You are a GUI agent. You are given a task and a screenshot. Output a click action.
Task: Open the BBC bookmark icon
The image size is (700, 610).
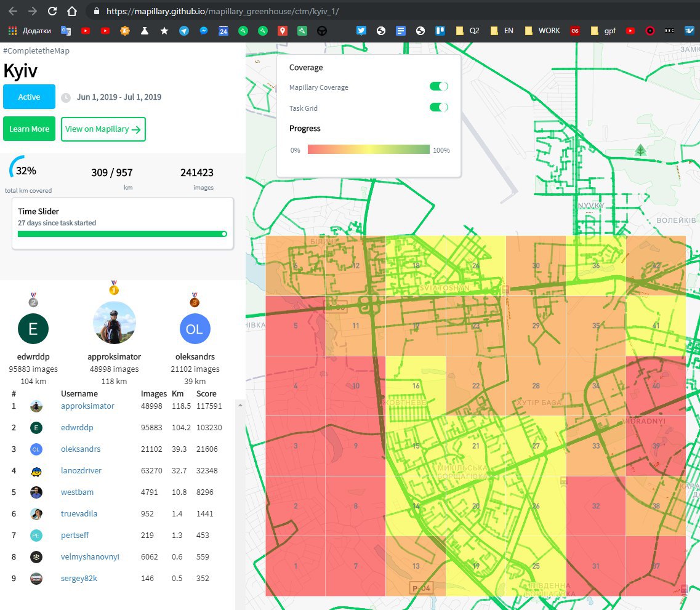click(670, 31)
